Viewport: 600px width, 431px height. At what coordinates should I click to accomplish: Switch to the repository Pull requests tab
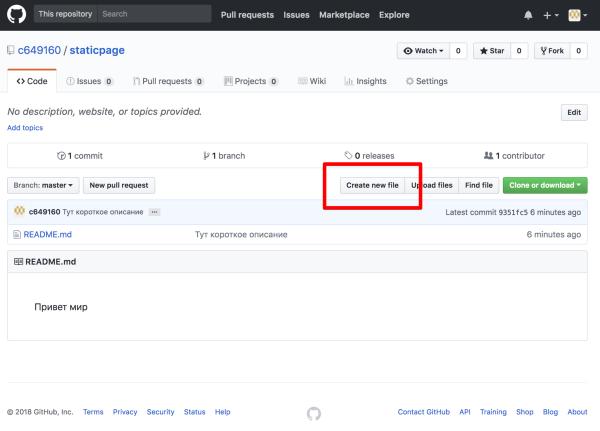coord(168,81)
